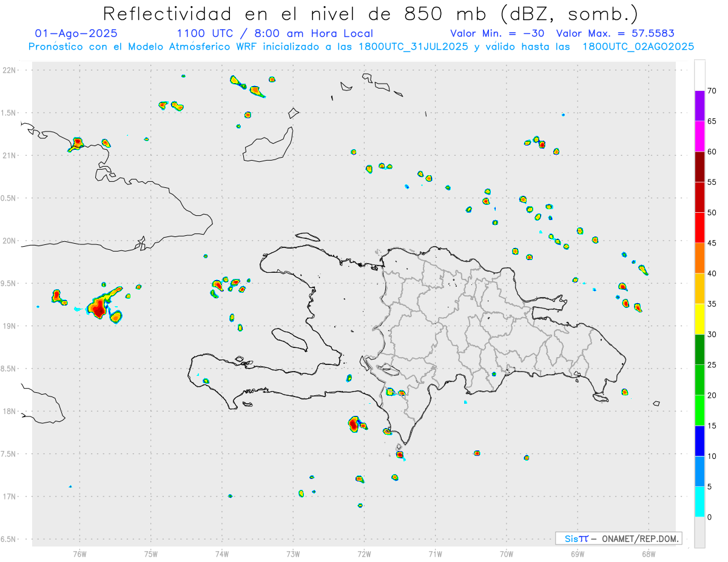Click the colorbar label "10"
This screenshot has height=562, width=728.
712,457
